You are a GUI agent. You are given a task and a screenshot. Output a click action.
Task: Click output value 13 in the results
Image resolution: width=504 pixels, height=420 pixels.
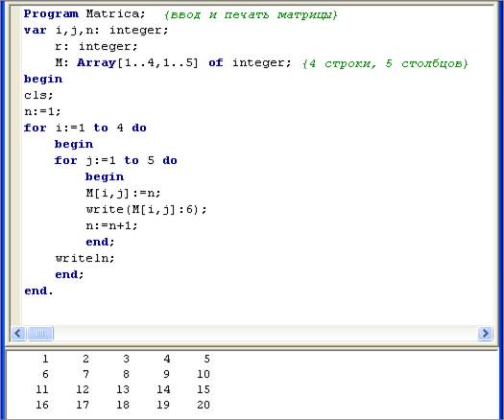pos(123,389)
